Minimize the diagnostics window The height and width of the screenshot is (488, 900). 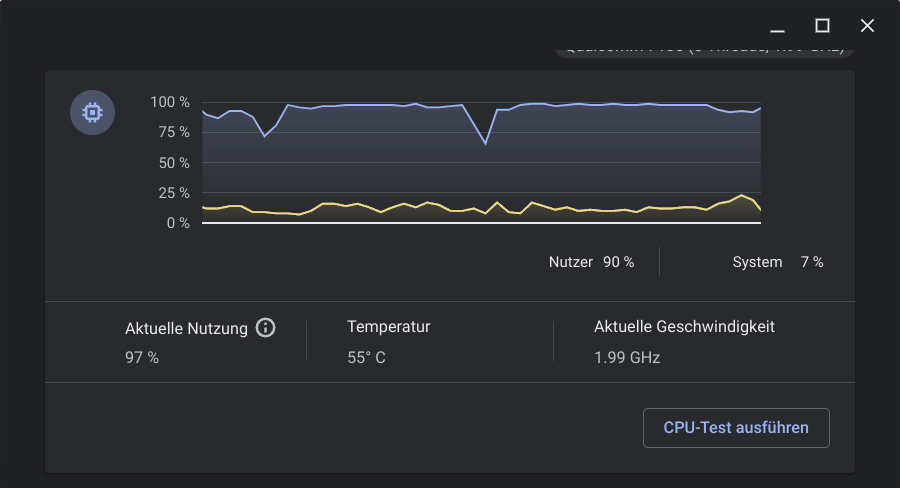pyautogui.click(x=777, y=26)
